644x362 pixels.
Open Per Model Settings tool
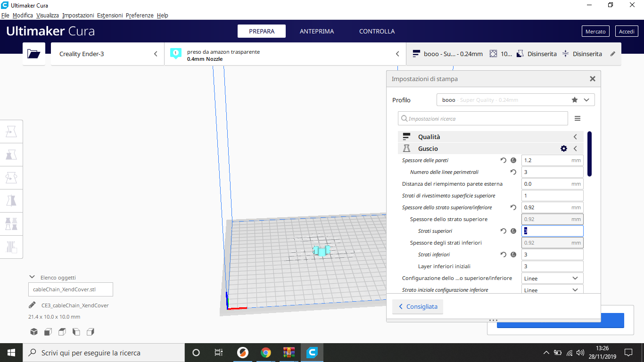[x=11, y=223]
